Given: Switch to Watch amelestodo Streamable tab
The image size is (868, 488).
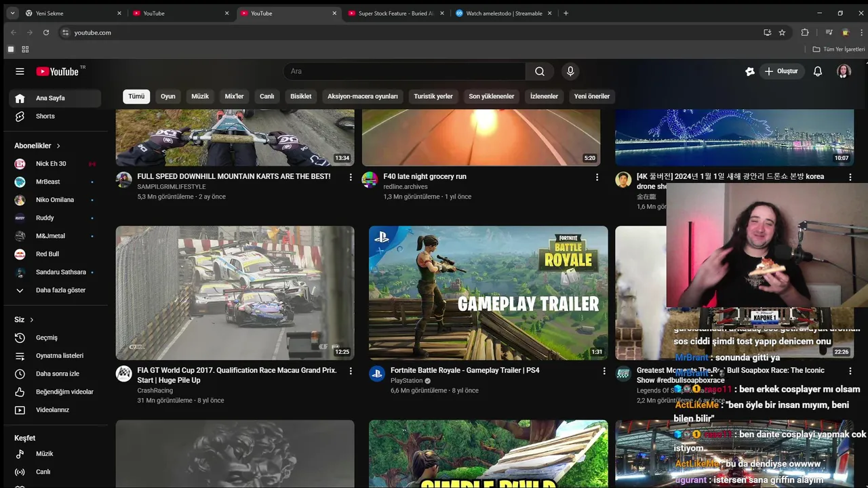Looking at the screenshot, I should point(503,13).
